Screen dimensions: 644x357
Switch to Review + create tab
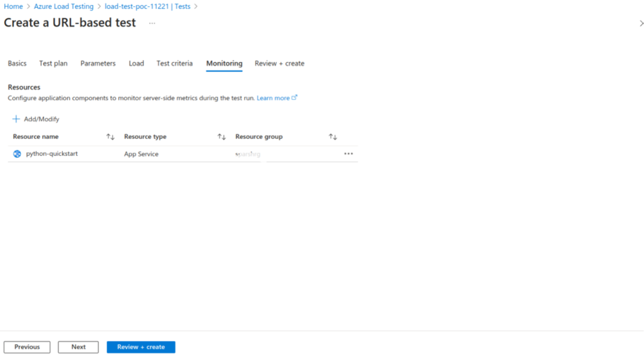point(279,64)
